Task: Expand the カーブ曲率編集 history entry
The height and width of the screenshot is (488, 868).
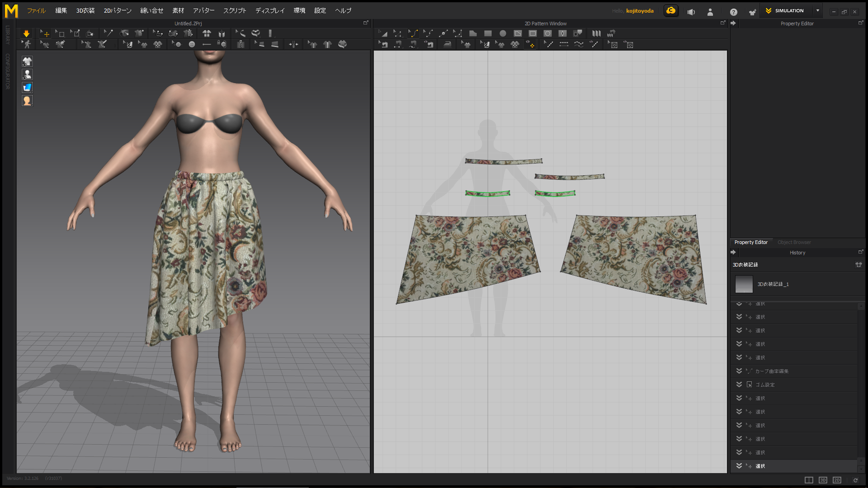Action: pos(739,371)
